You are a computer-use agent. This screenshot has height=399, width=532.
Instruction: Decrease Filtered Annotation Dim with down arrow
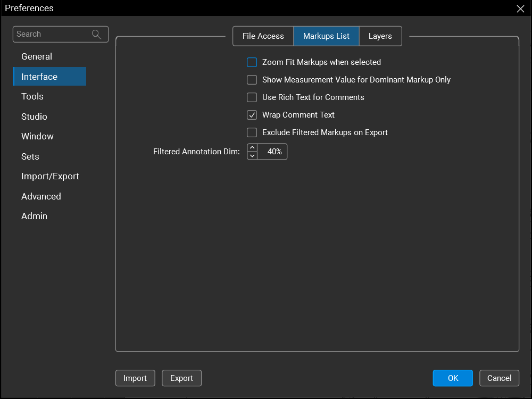[252, 155]
